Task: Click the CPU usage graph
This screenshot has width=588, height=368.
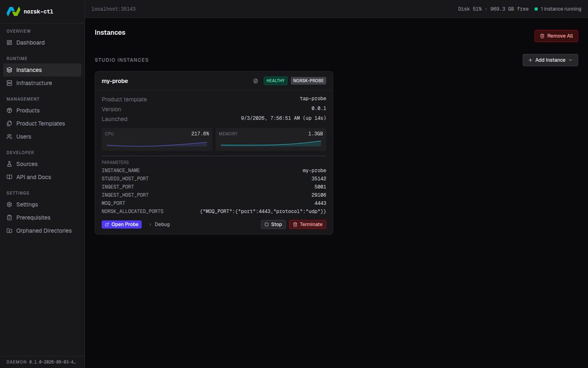Action: pos(157,144)
